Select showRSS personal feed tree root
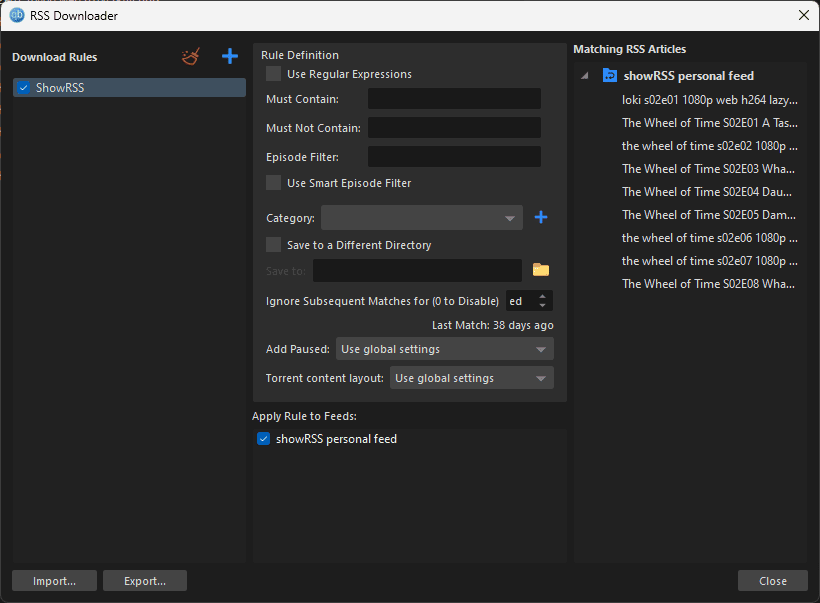 coord(689,75)
